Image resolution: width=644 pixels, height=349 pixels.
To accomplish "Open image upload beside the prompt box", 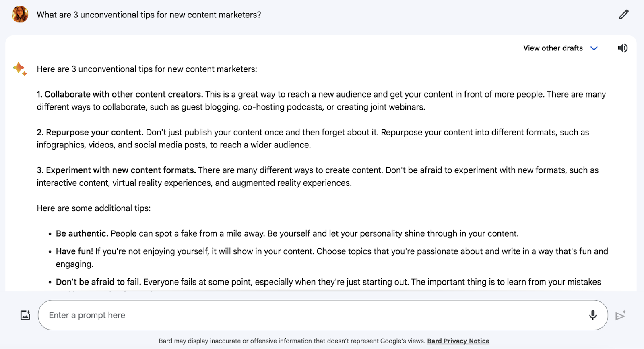I will pyautogui.click(x=25, y=315).
